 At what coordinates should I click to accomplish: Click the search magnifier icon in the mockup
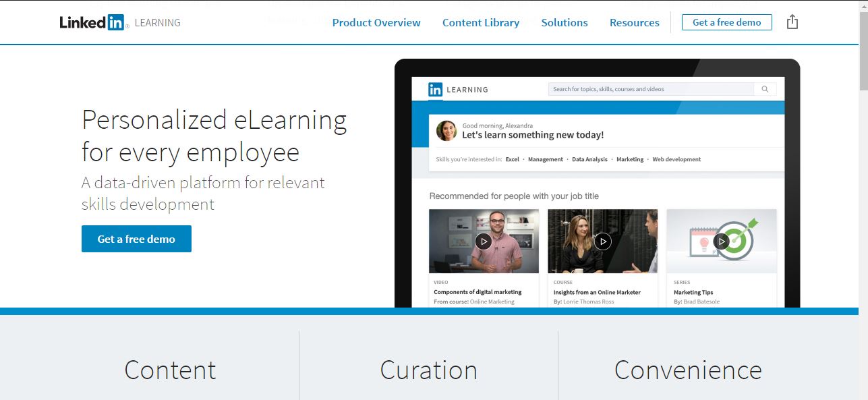point(765,88)
